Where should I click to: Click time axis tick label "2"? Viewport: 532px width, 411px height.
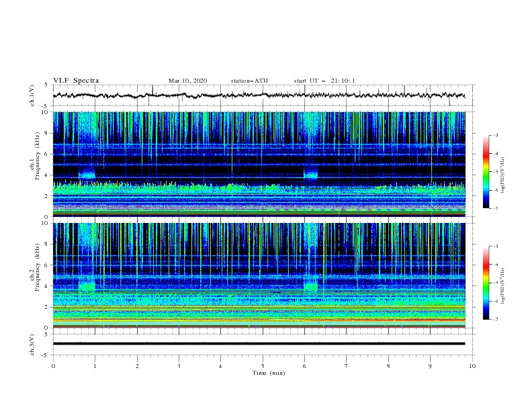(137, 366)
